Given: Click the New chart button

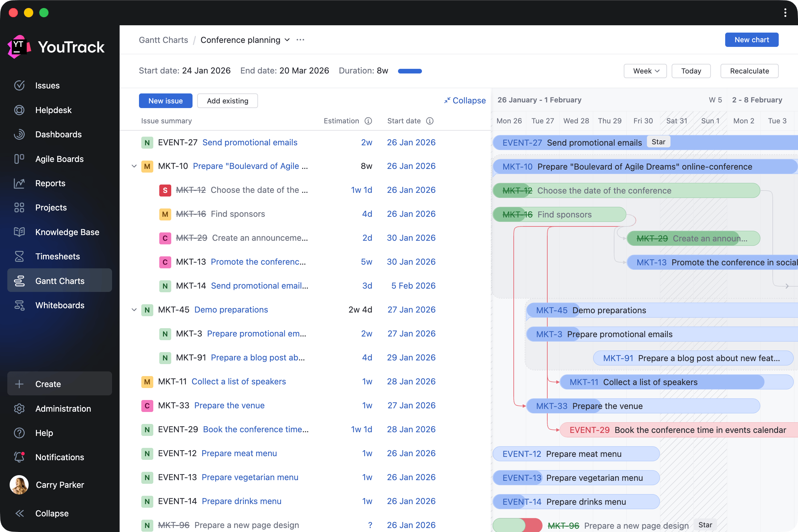Looking at the screenshot, I should pos(751,40).
